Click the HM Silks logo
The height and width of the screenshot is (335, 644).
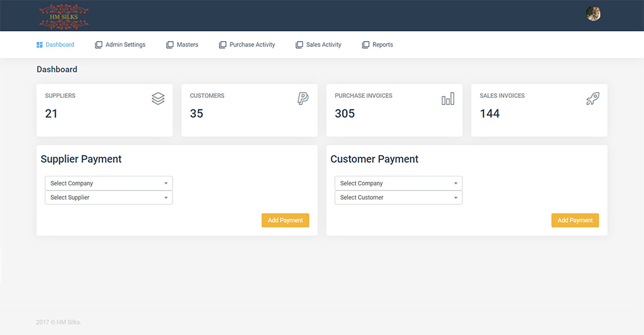[64, 16]
